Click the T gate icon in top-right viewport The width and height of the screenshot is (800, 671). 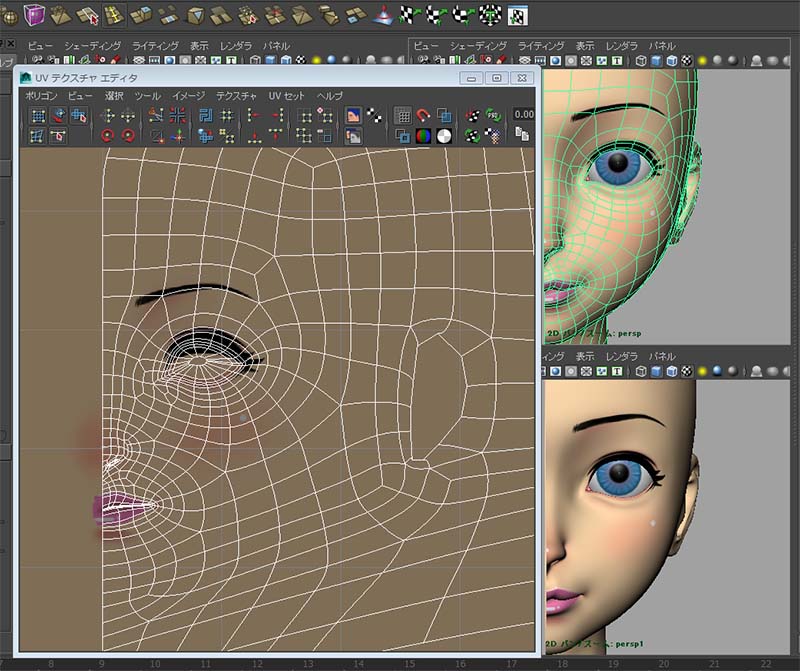617,61
